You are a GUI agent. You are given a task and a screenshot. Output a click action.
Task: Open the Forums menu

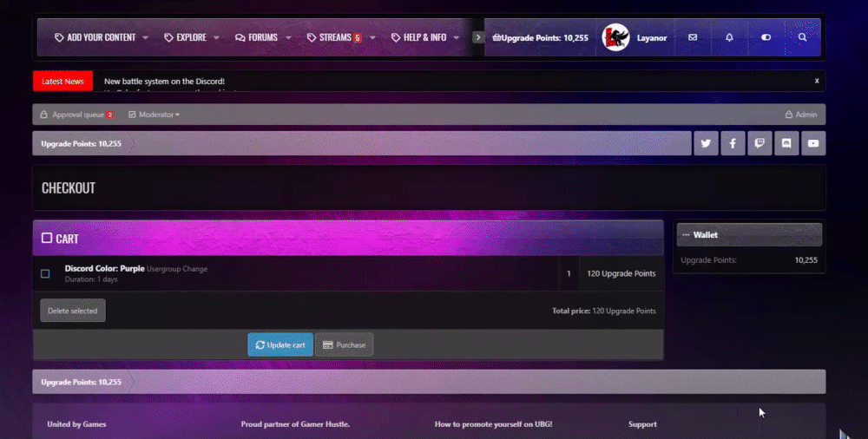256,37
